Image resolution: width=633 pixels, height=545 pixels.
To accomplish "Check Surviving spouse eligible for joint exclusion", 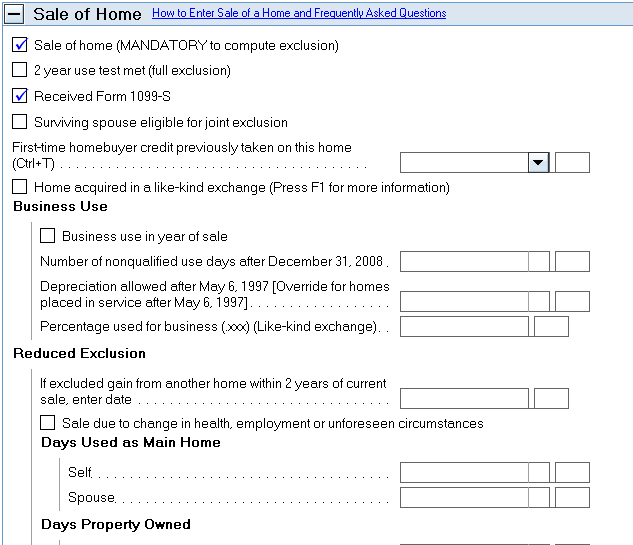I will point(20,122).
